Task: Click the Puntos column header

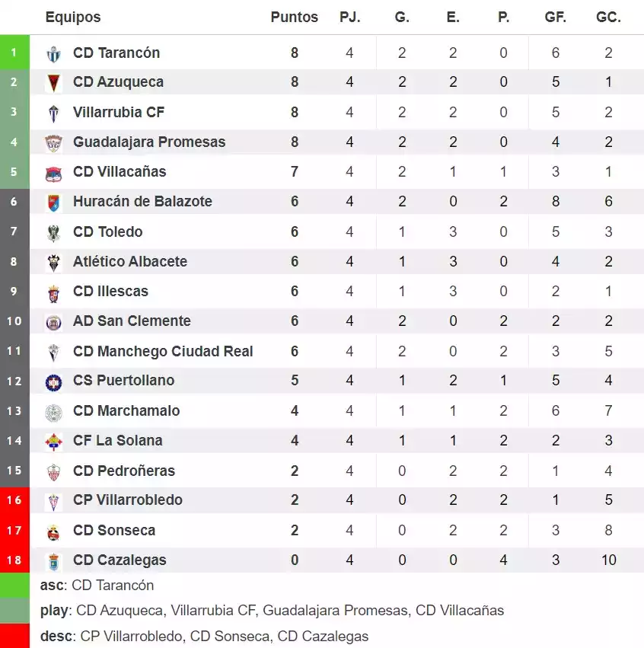Action: (x=294, y=17)
